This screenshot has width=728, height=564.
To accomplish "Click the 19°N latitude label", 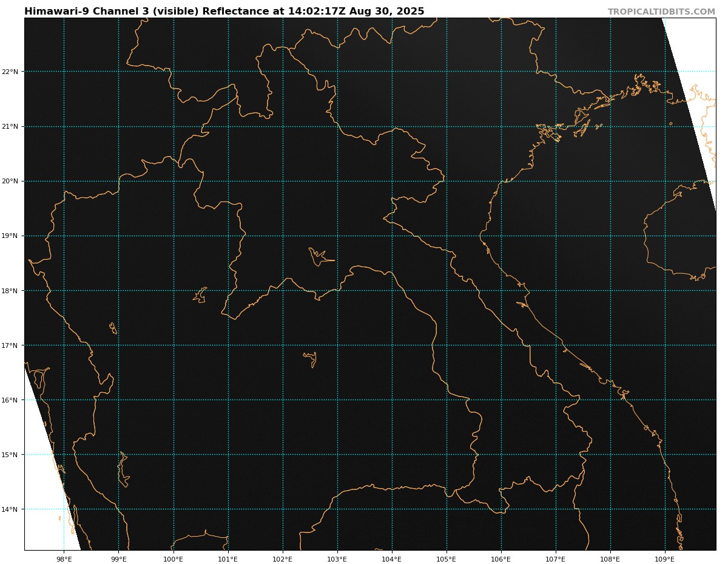I will pos(10,236).
